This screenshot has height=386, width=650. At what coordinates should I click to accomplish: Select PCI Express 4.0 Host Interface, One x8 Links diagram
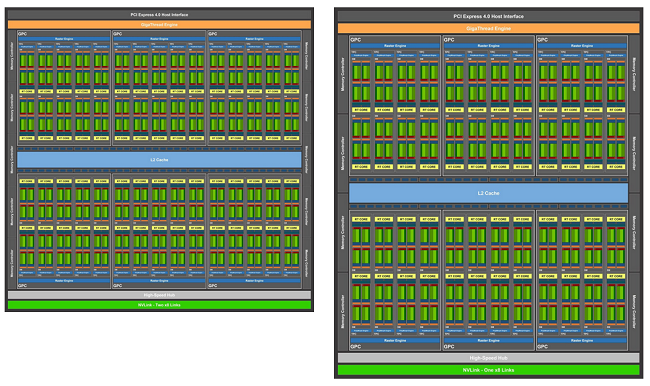click(x=488, y=16)
